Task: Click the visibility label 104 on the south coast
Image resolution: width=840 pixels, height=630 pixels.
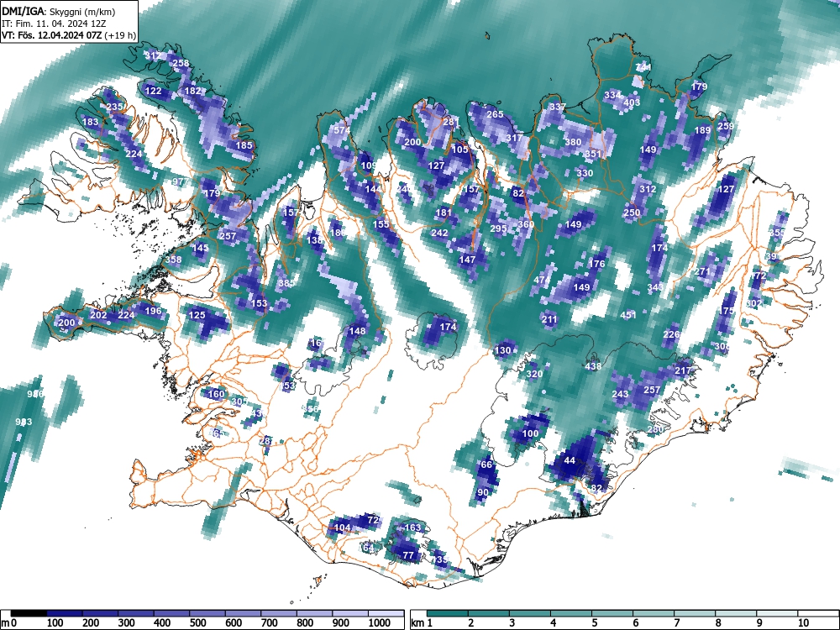Action: pos(343,528)
